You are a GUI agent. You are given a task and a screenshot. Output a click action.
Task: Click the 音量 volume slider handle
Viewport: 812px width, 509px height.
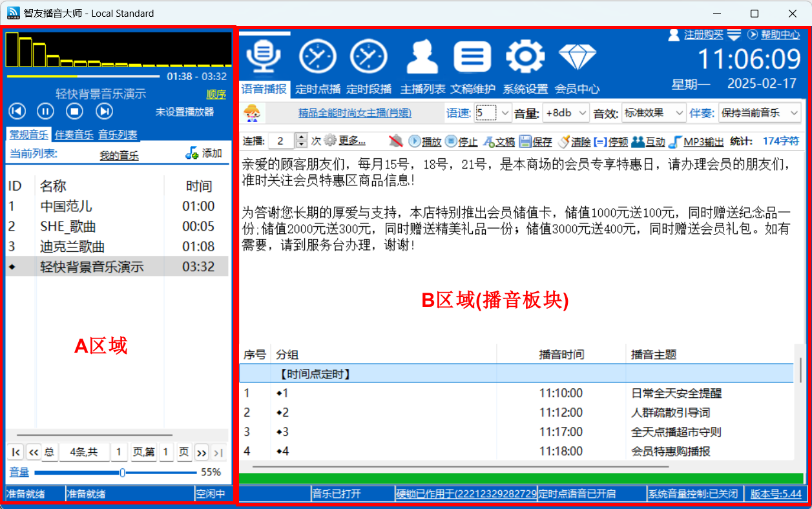pos(122,473)
